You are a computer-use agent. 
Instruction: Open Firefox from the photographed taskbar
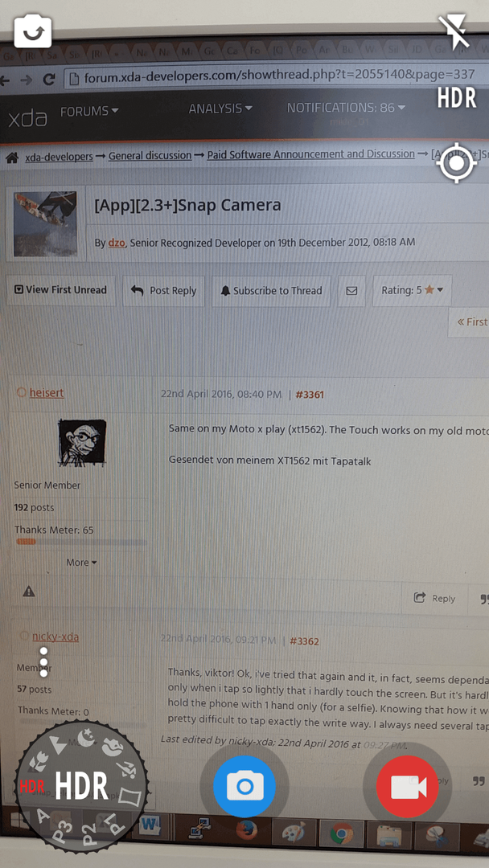[x=246, y=829]
